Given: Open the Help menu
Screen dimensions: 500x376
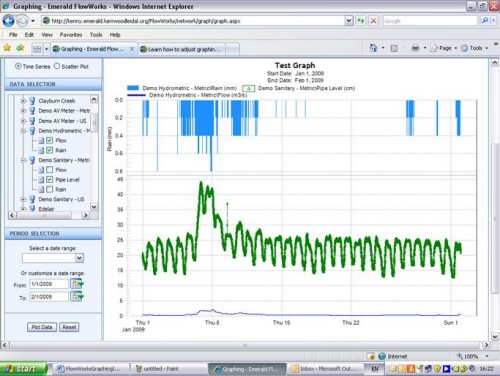Looking at the screenshot, I should point(115,35).
